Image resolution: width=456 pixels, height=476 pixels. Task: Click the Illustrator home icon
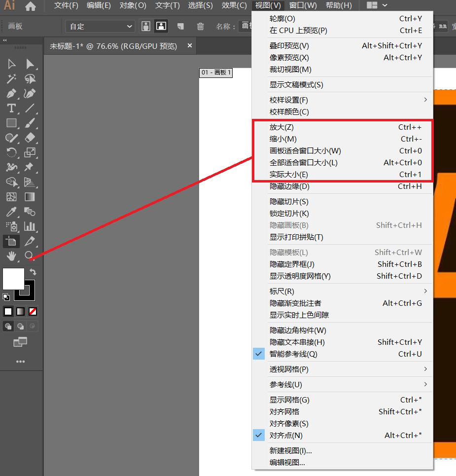pos(31,6)
